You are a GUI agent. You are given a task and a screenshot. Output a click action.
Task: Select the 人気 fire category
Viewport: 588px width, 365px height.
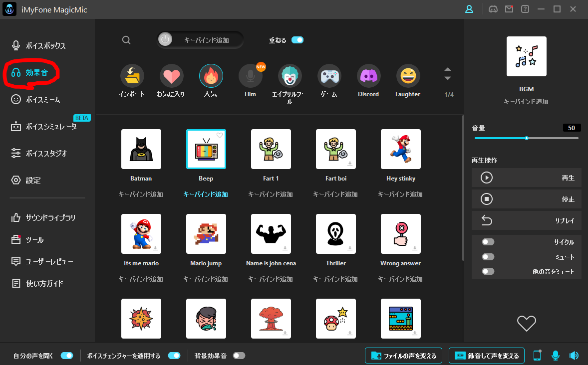[211, 76]
